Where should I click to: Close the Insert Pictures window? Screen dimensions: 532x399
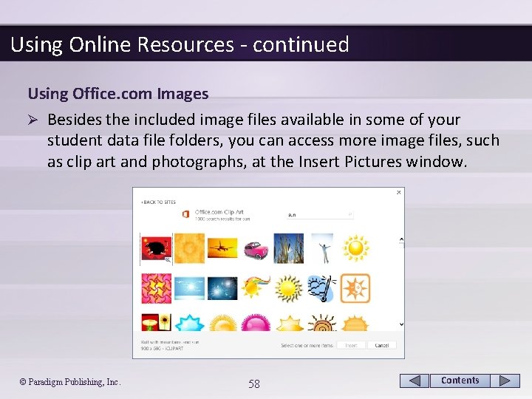point(399,192)
